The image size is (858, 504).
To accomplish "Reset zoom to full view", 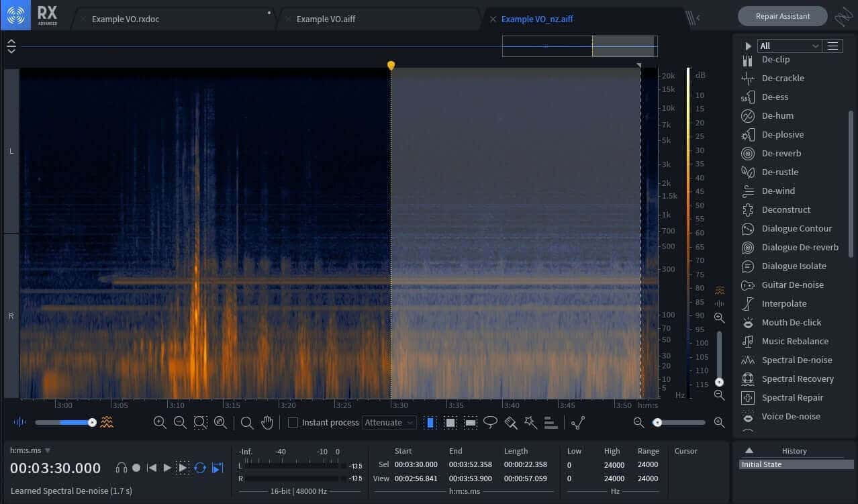I will coord(220,422).
